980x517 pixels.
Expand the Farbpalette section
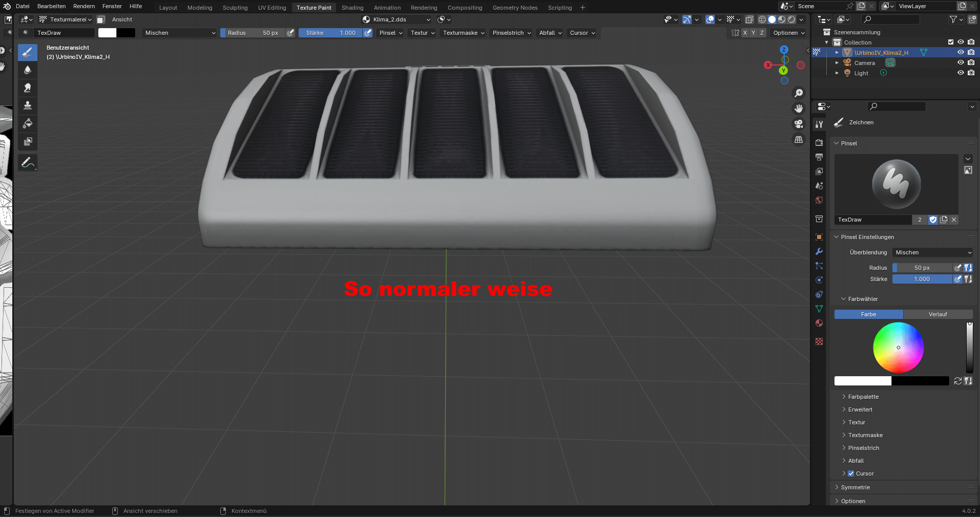click(863, 397)
